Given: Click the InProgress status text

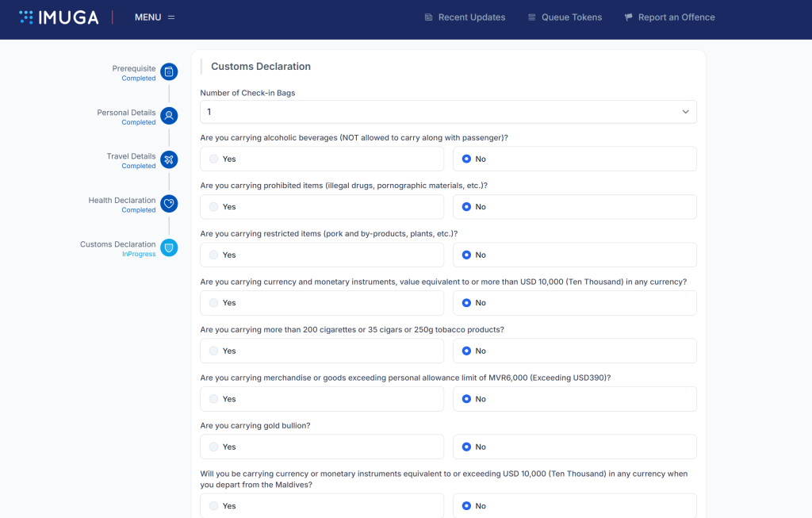Looking at the screenshot, I should click(139, 254).
